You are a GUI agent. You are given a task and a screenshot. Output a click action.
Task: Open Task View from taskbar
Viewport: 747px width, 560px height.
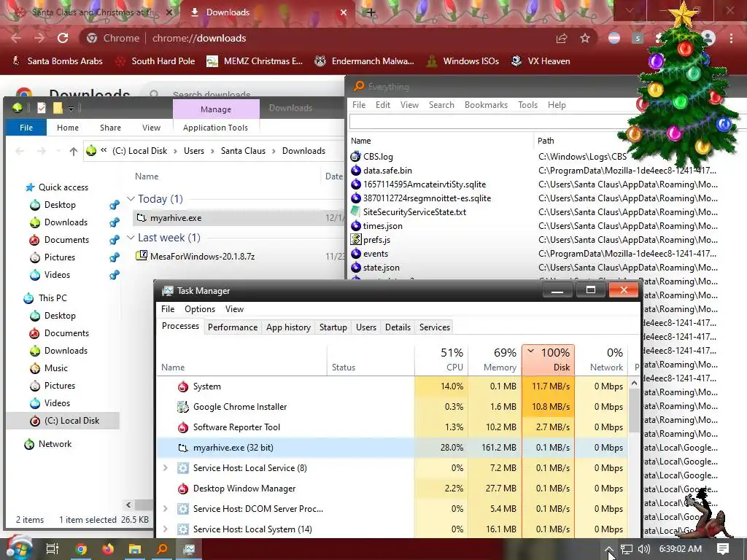pyautogui.click(x=53, y=549)
